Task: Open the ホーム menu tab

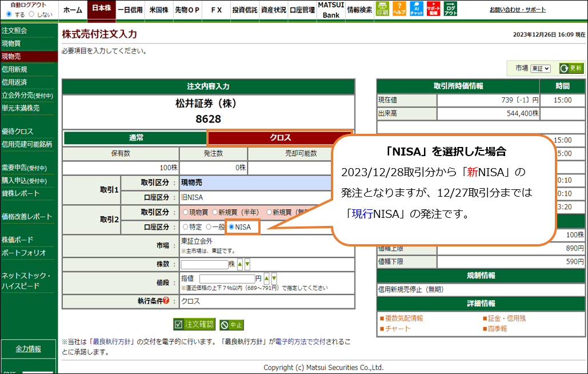Action: tap(73, 10)
